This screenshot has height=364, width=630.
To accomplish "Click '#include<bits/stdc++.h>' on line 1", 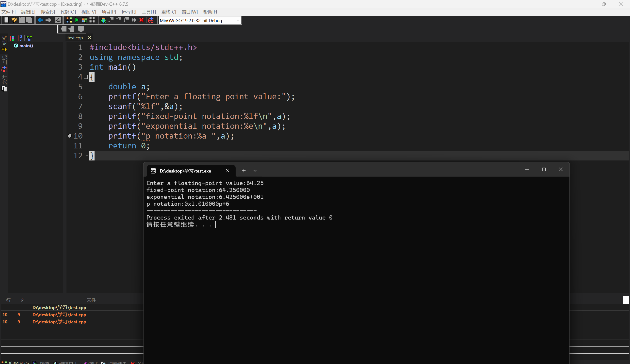I will tap(143, 47).
